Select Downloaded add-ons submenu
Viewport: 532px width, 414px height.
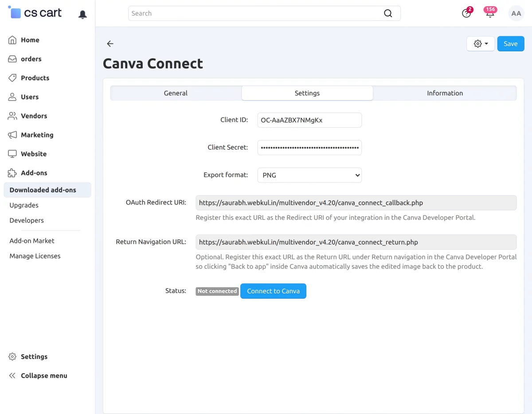[x=47, y=190]
